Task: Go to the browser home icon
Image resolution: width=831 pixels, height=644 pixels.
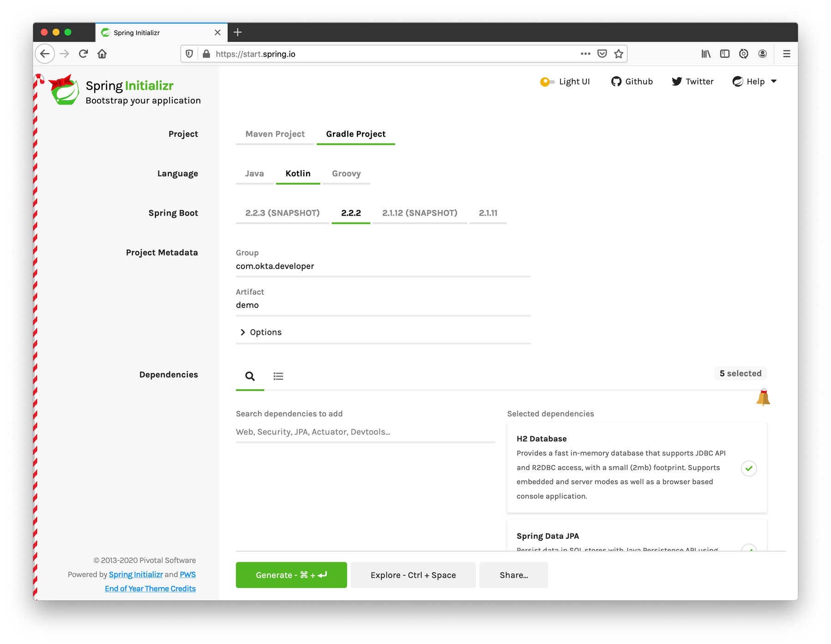Action: click(102, 54)
